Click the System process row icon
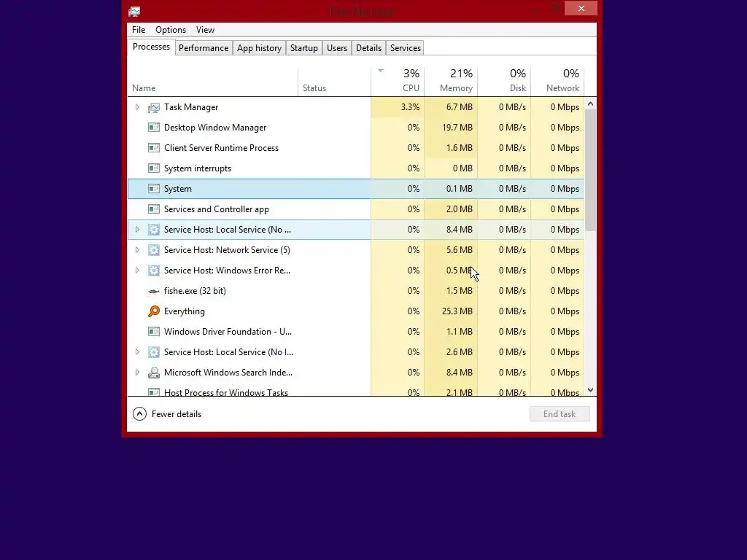Viewport: 747px width, 560px height. point(153,189)
